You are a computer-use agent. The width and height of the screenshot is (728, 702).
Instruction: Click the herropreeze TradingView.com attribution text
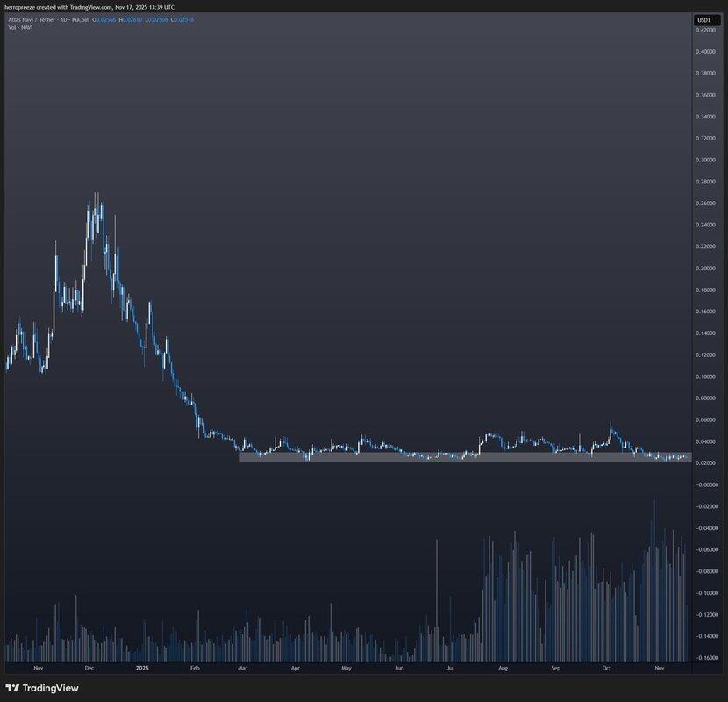click(x=88, y=7)
